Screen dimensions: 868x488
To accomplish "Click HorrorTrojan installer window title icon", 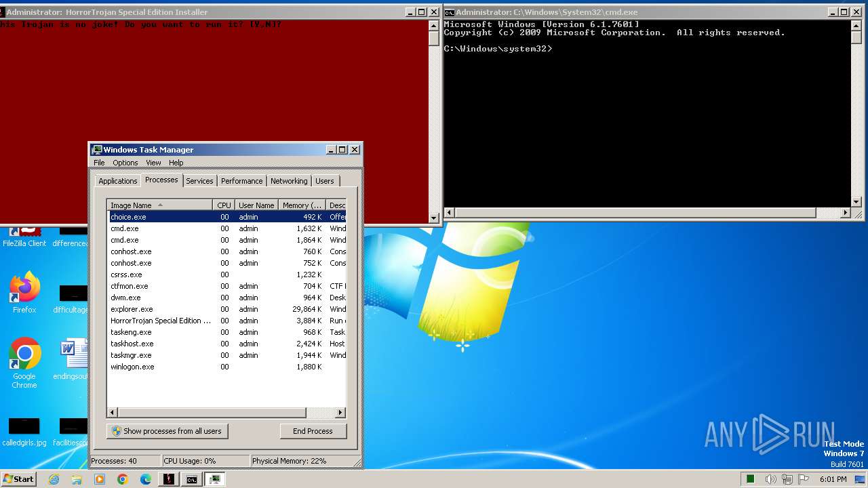I will [x=3, y=12].
